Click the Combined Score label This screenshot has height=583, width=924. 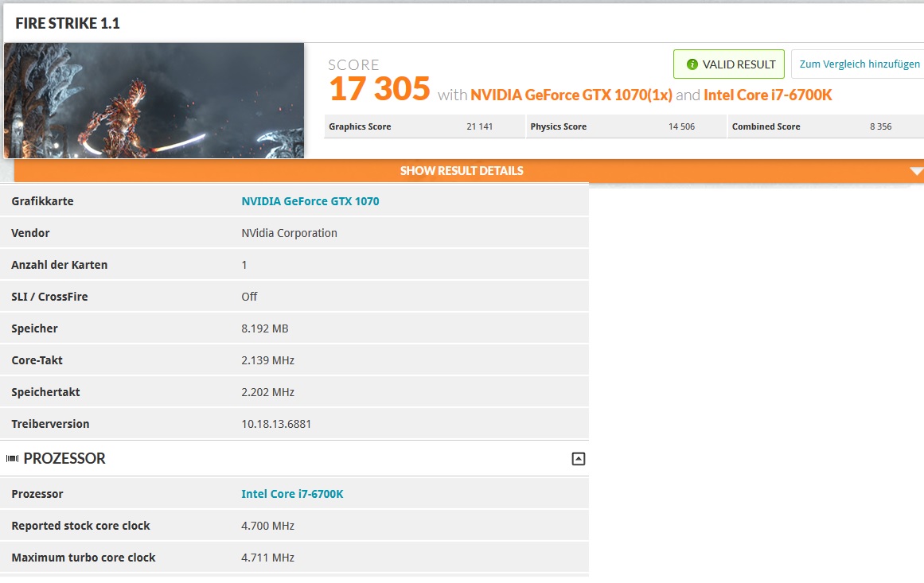click(766, 126)
